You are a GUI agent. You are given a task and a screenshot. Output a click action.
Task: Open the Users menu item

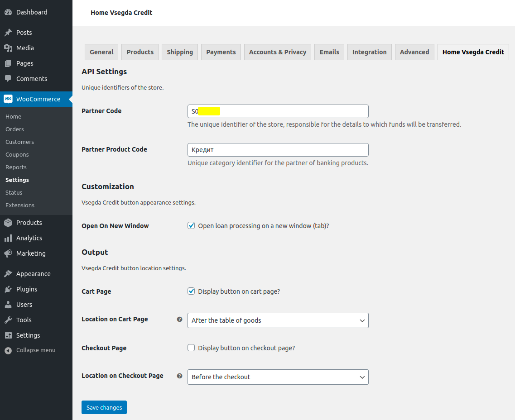point(36,305)
